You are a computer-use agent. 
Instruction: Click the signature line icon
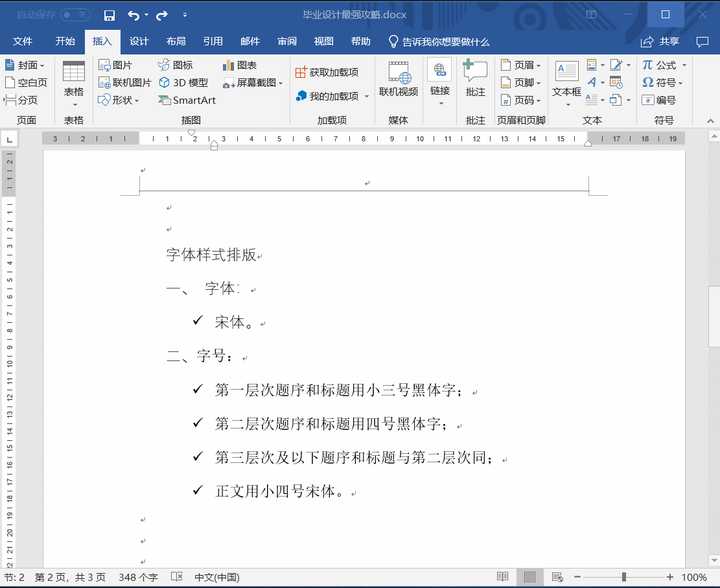click(616, 65)
